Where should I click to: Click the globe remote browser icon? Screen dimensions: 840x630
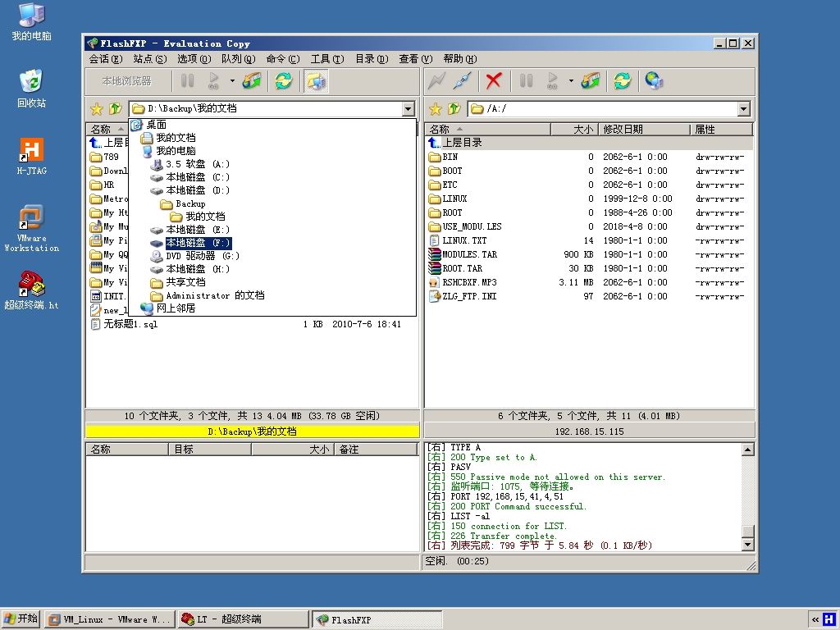[654, 81]
